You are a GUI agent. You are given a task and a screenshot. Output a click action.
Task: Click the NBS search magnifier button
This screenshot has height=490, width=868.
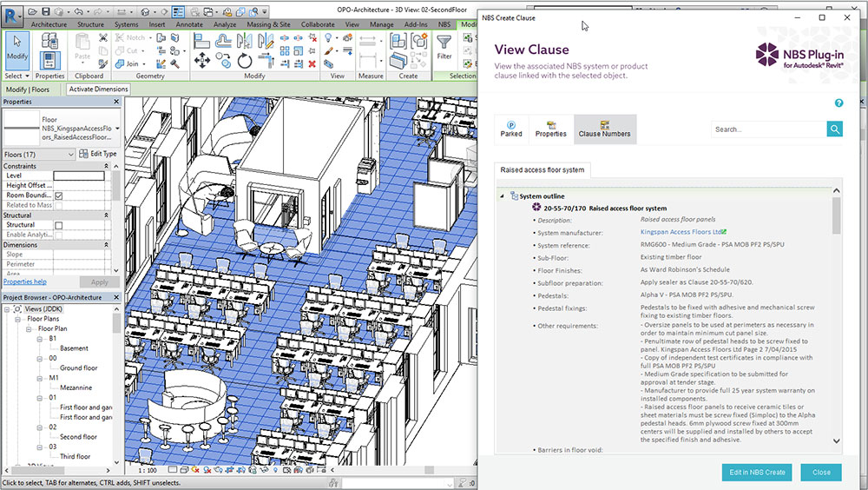tap(835, 129)
